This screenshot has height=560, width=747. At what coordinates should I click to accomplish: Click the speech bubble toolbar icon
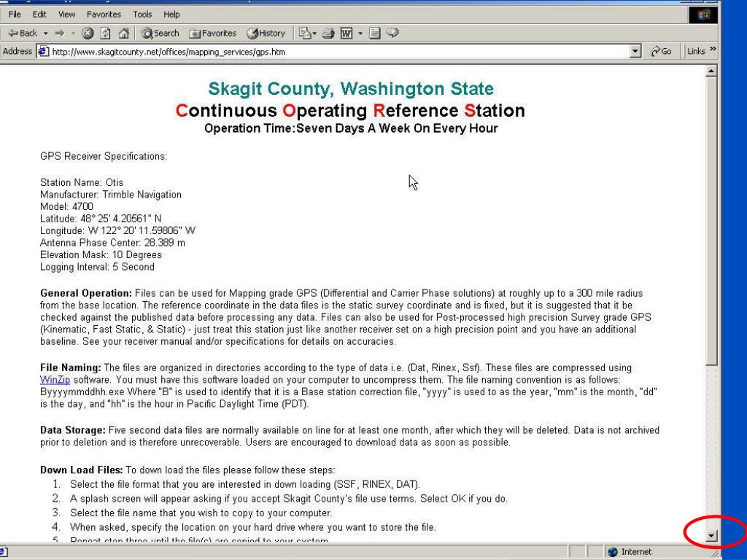(392, 33)
